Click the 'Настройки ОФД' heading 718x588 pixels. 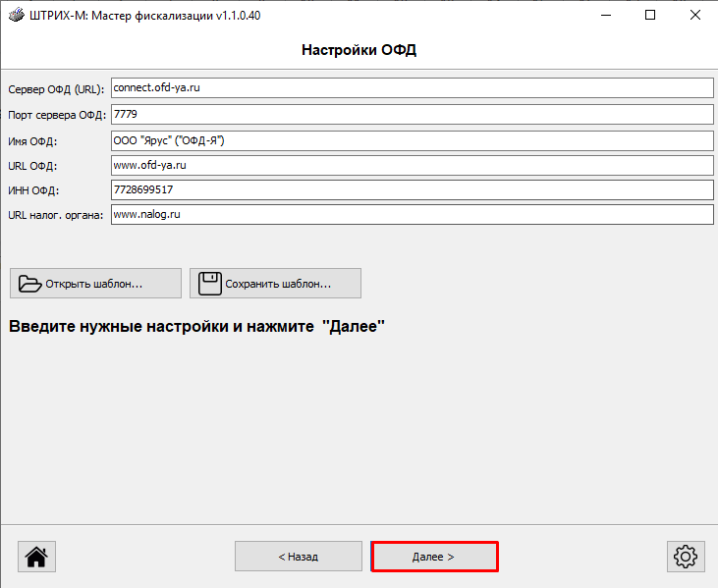click(359, 50)
